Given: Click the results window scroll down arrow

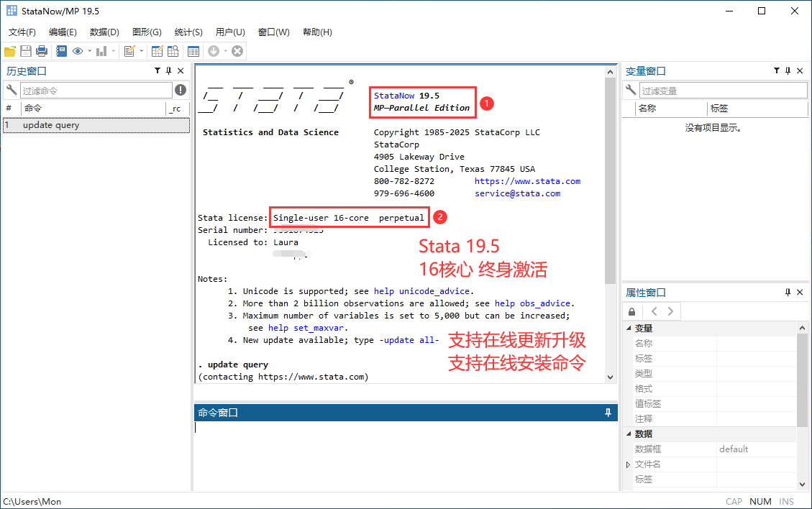Looking at the screenshot, I should [x=610, y=377].
